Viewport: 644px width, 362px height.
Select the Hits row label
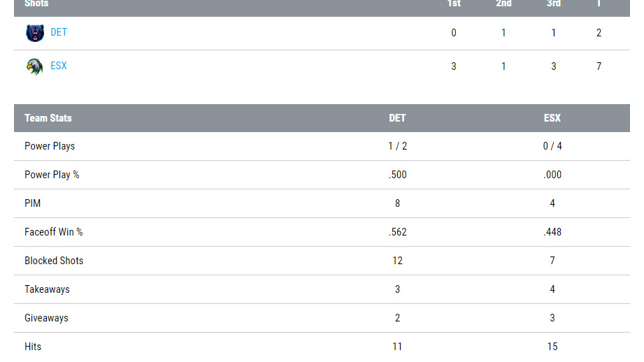pyautogui.click(x=33, y=347)
